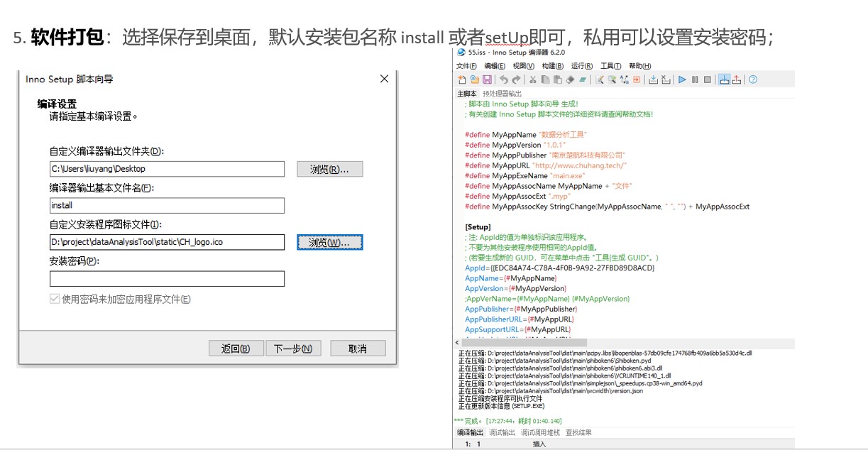
Task: Click the MyAppURL chuhang.tech line
Action: point(546,165)
